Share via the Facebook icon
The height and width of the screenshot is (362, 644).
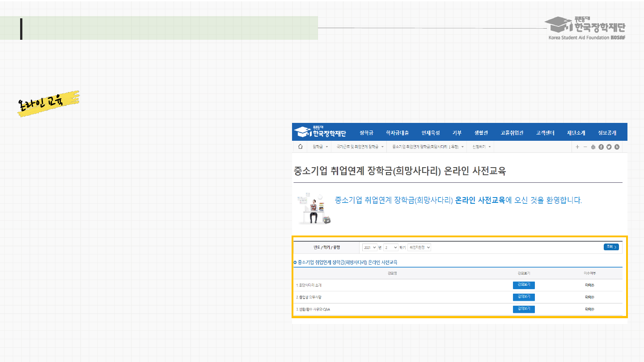(x=601, y=147)
